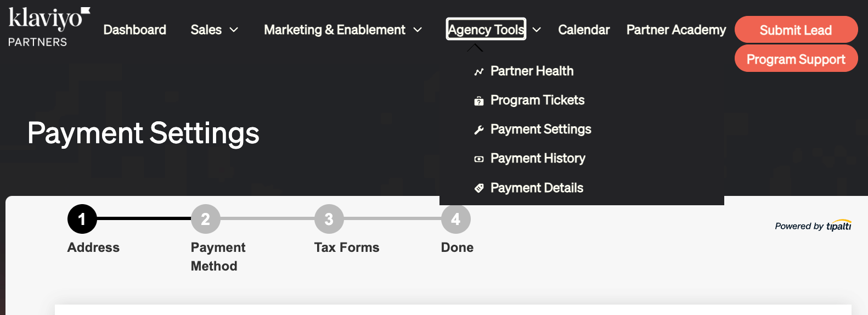Click the Payment History cash icon
Screen dimensions: 868x315
tap(479, 159)
